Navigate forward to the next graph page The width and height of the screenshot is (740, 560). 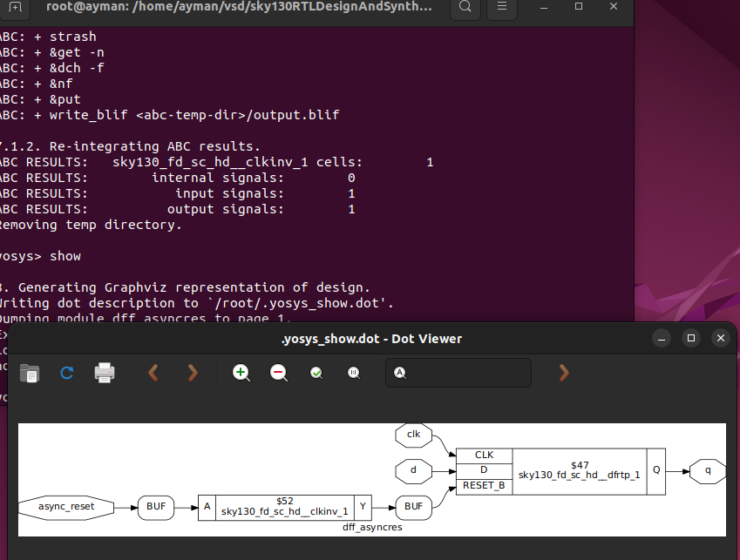[x=193, y=373]
